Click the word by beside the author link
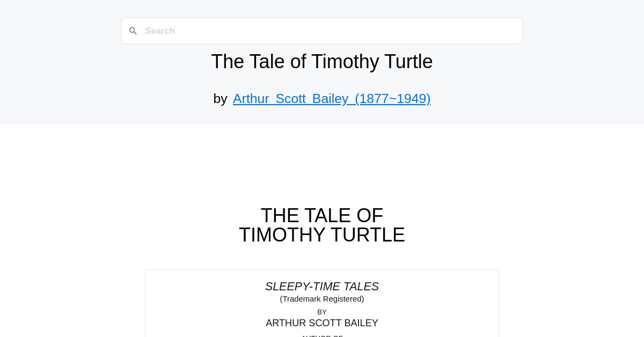The height and width of the screenshot is (337, 644). coord(221,99)
